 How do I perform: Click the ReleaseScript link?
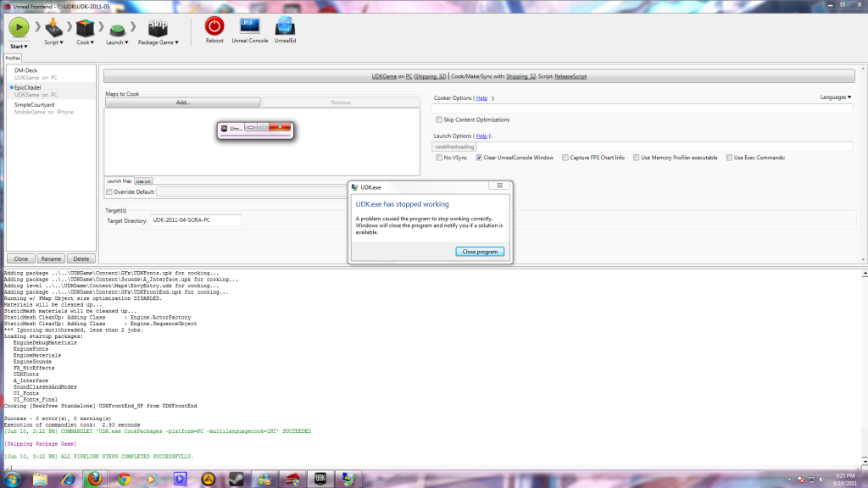tap(570, 76)
